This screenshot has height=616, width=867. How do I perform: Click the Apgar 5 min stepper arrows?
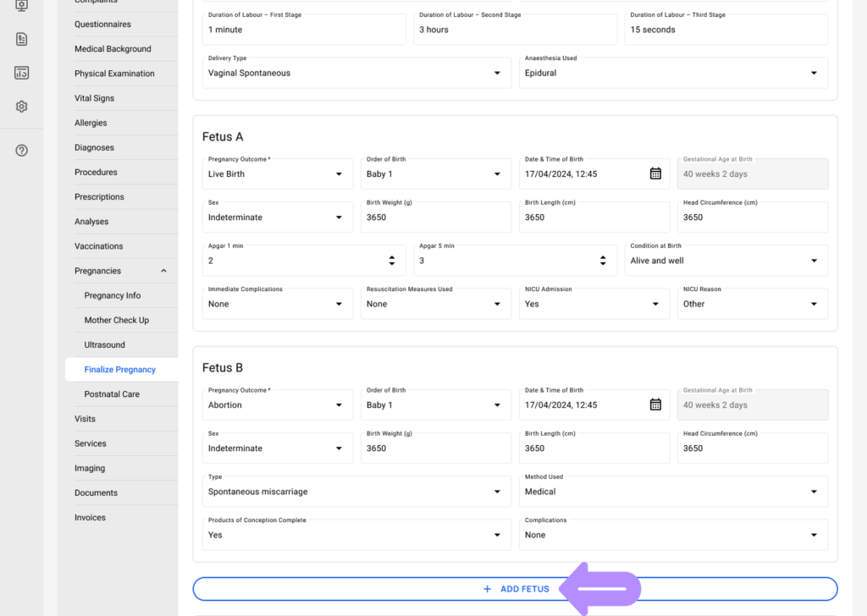(x=602, y=261)
